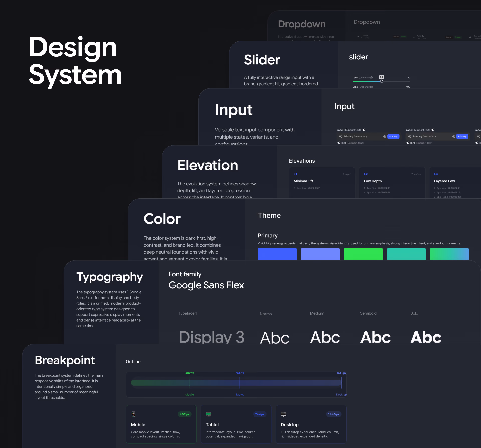Click the Medium weight Abc sample

(x=325, y=337)
